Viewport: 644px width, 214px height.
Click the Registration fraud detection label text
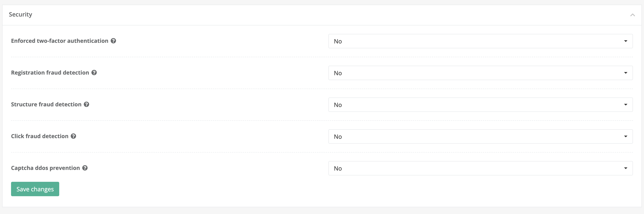[x=50, y=73]
